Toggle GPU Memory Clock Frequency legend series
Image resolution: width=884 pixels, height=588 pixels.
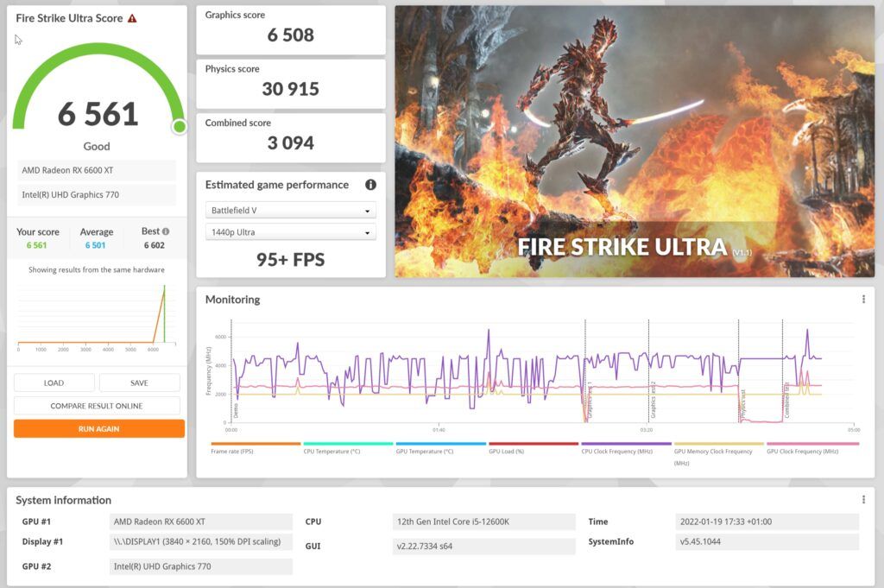(x=719, y=454)
